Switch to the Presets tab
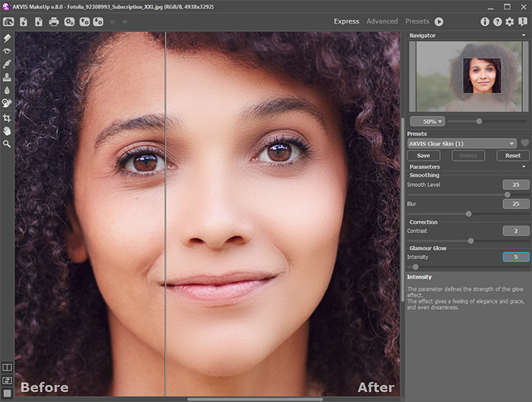Viewport: 532px width, 402px height. (417, 21)
